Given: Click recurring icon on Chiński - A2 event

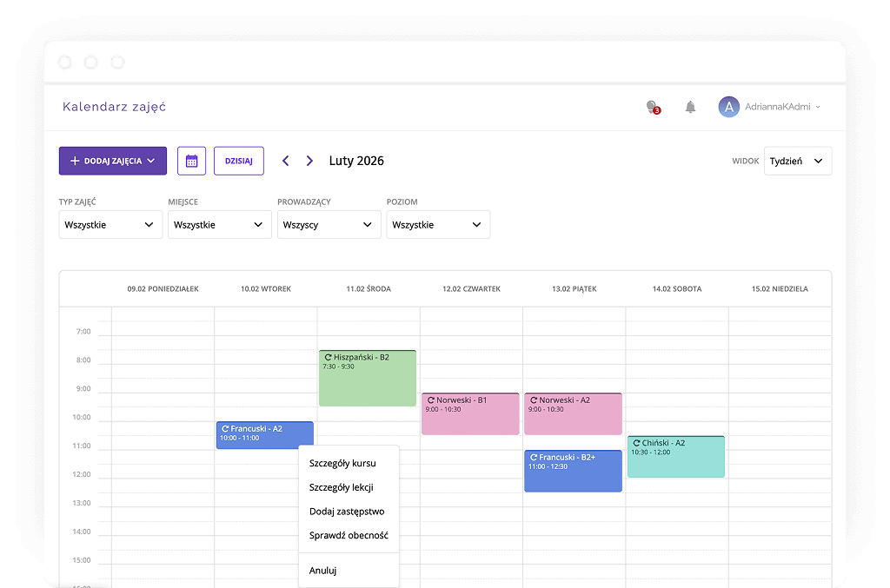Looking at the screenshot, I should click(x=636, y=443).
